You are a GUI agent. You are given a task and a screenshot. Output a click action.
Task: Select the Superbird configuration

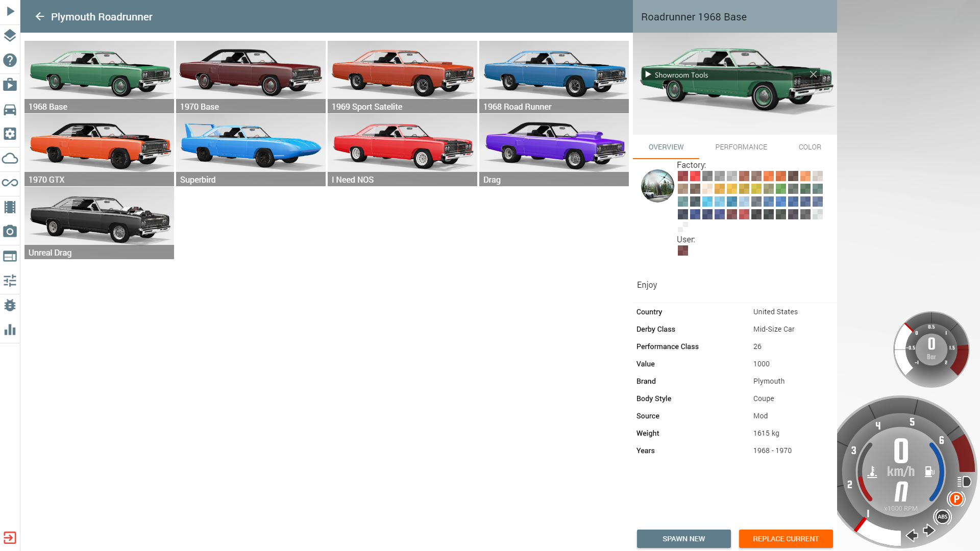click(x=251, y=150)
